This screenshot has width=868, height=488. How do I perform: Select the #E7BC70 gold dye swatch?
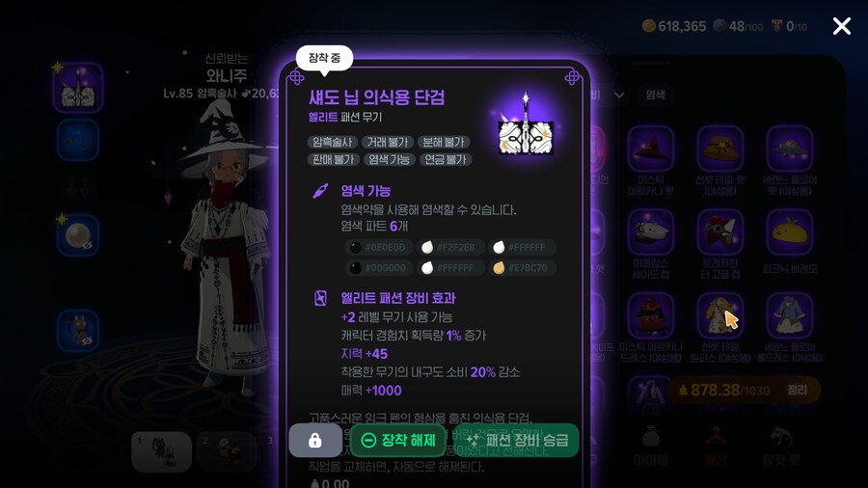523,268
